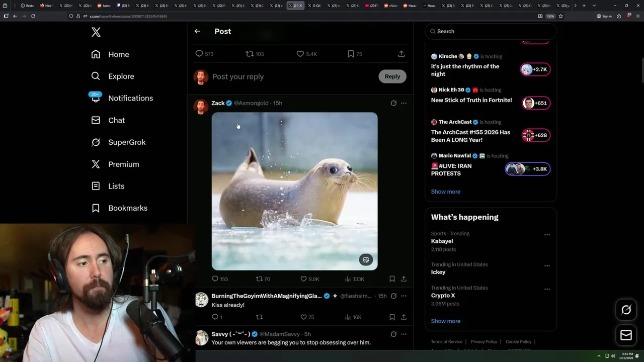This screenshot has width=644, height=362.
Task: Go to Home in sidebar
Action: click(x=110, y=54)
